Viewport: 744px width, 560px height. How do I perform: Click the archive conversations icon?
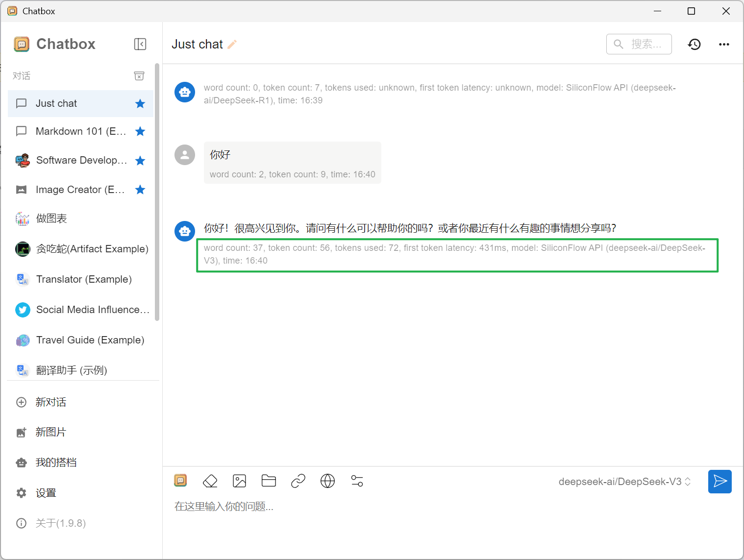point(139,76)
